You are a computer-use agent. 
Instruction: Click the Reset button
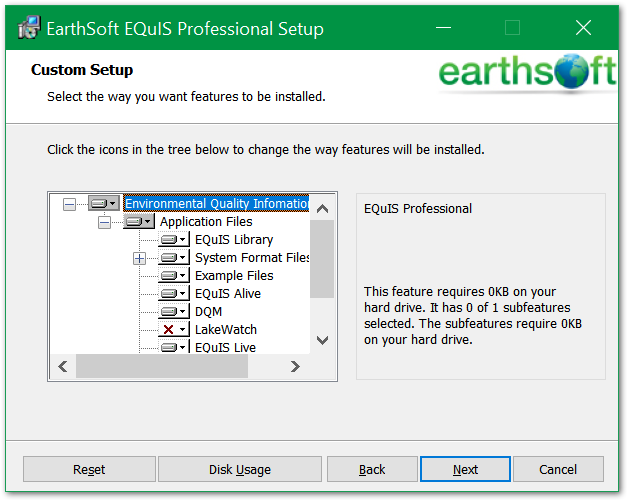(89, 469)
